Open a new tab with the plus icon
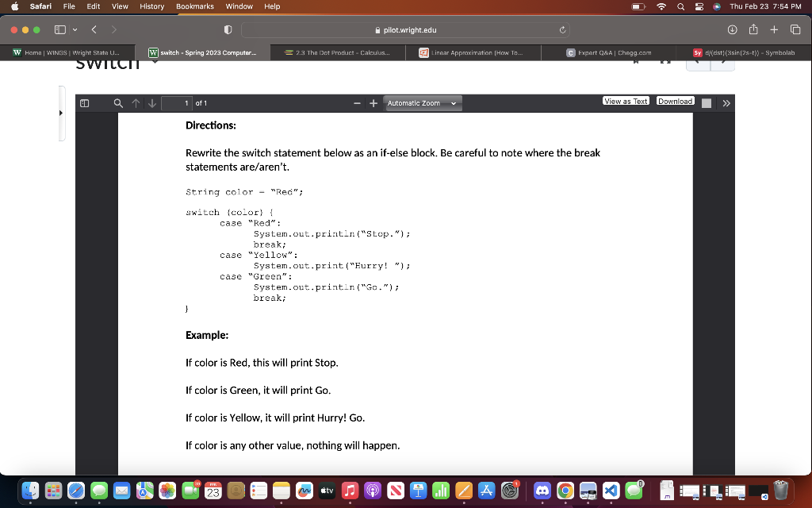This screenshot has height=508, width=812. click(774, 29)
